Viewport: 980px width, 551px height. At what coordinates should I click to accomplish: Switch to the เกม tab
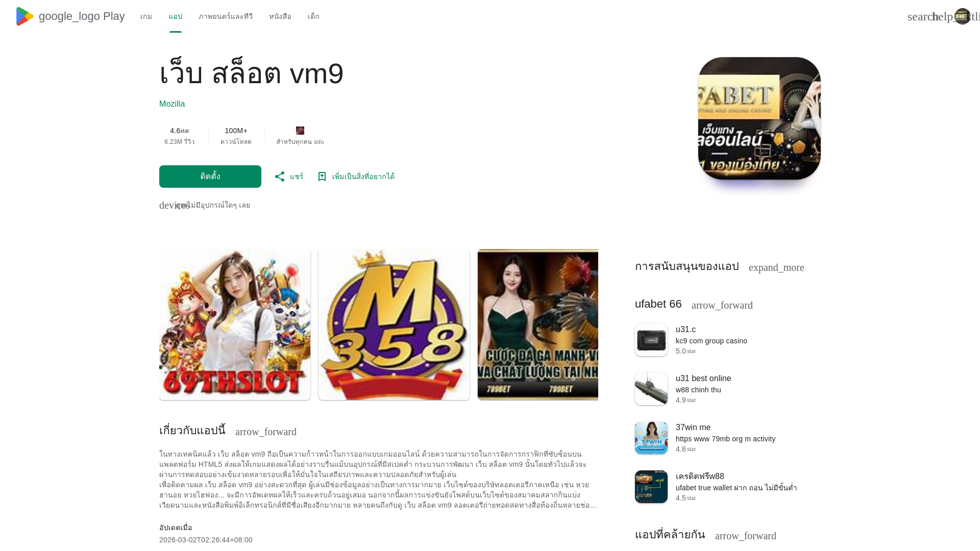(146, 16)
